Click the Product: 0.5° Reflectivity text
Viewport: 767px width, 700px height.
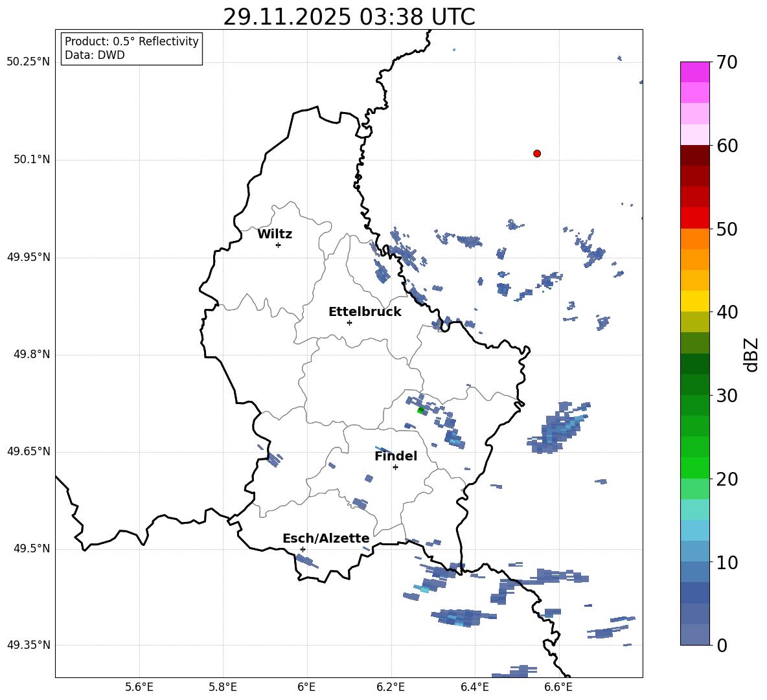coord(132,41)
